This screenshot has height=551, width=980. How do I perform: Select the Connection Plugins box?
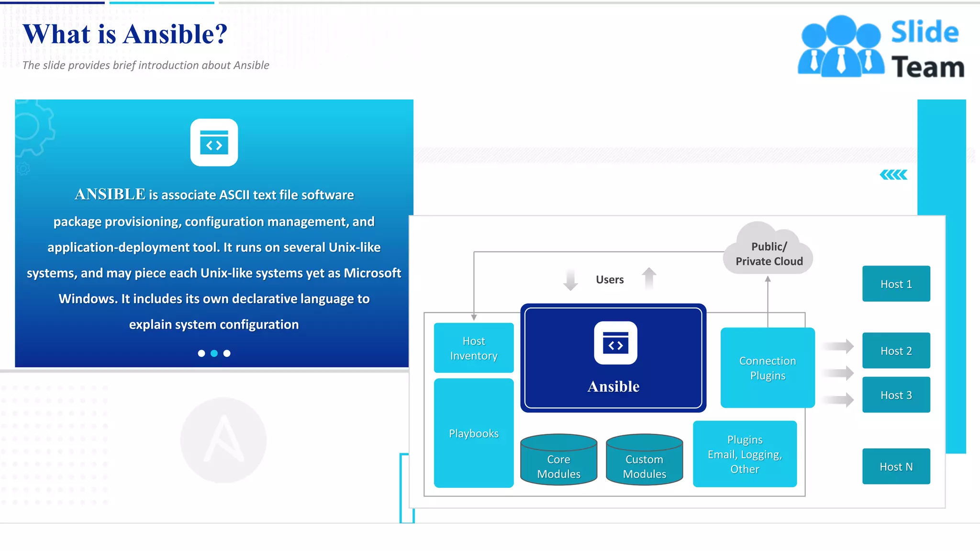point(768,368)
